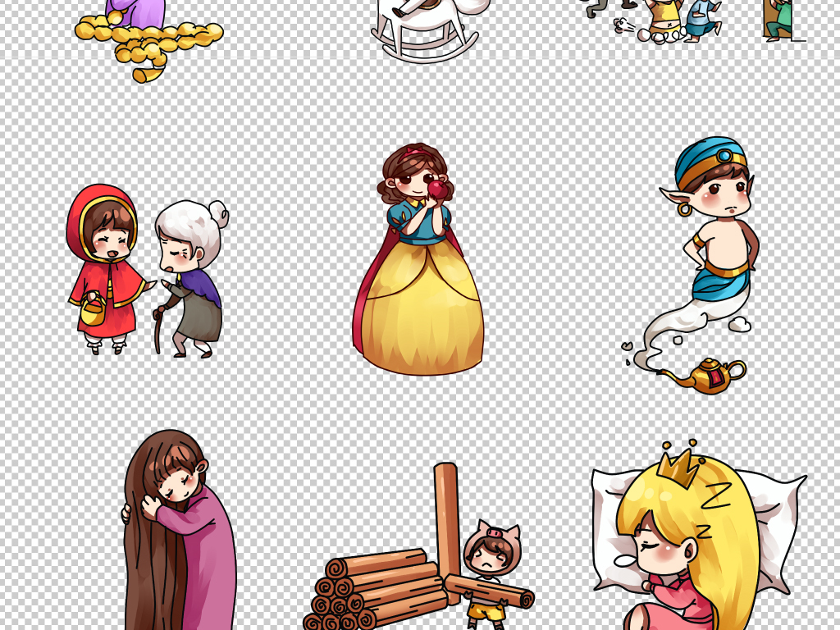Select the long-haired girl in the pink robe
840x630 pixels.
[x=180, y=530]
